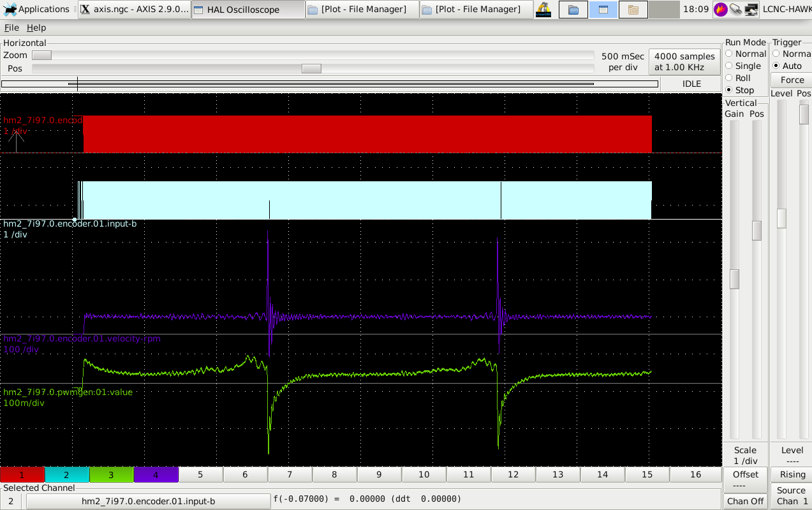The height and width of the screenshot is (510, 812).
Task: Select the purple channel 4 button
Action: click(156, 475)
